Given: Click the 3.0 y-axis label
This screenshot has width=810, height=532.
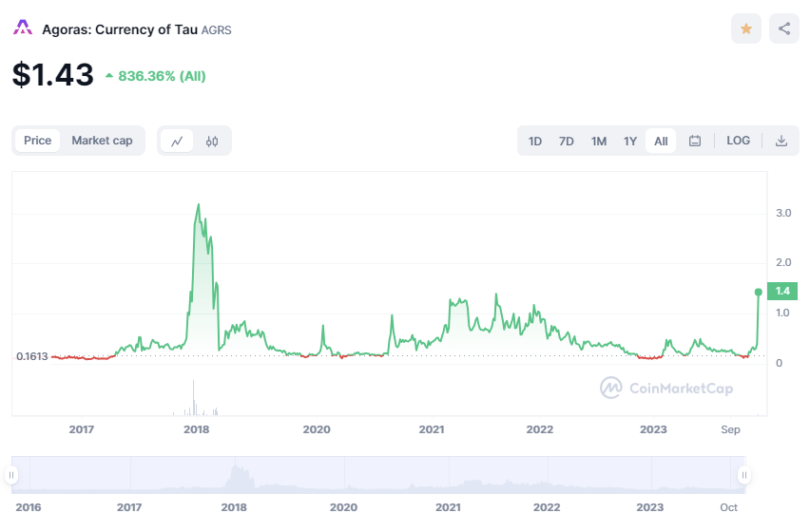Looking at the screenshot, I should (783, 213).
